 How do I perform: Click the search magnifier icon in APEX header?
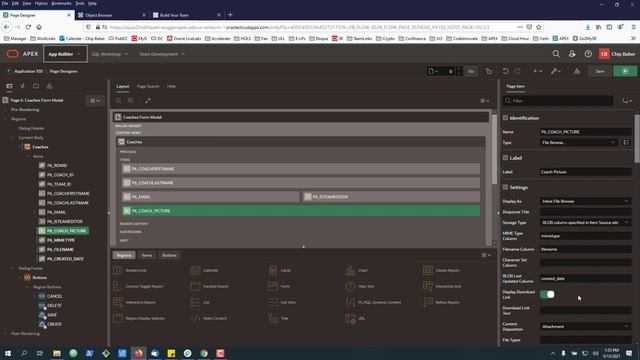pyautogui.click(x=556, y=54)
